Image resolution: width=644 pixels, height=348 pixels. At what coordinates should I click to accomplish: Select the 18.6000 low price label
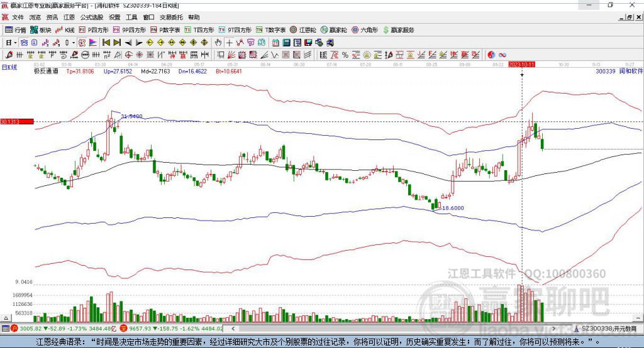tap(453, 208)
